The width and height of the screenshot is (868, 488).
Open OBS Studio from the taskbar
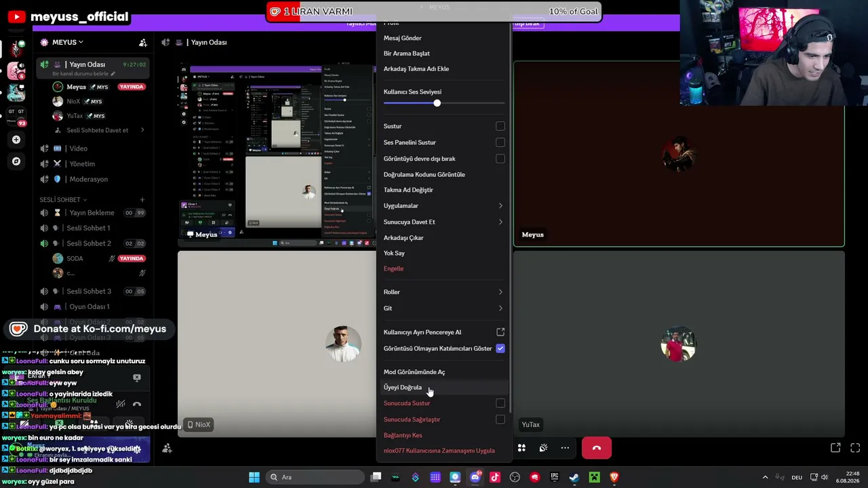[x=515, y=477]
